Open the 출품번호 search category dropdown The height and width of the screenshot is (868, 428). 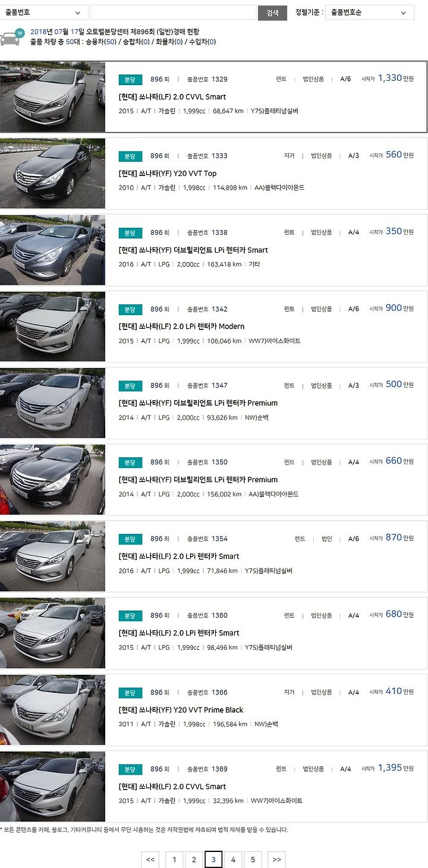click(43, 12)
